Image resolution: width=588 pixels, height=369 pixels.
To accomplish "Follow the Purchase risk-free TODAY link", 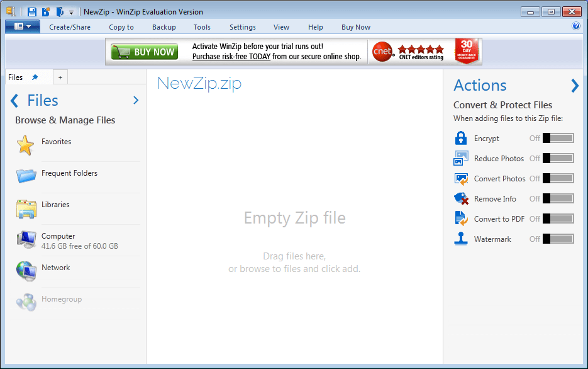I will click(229, 56).
